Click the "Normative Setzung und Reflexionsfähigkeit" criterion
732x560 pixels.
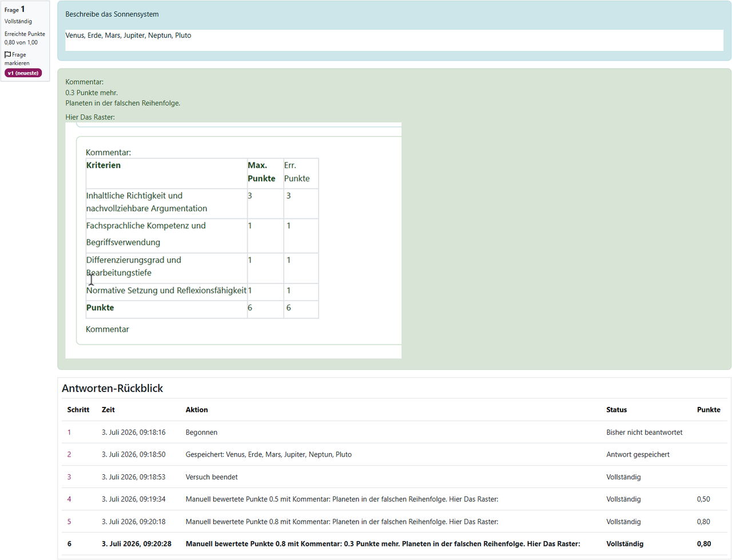166,290
